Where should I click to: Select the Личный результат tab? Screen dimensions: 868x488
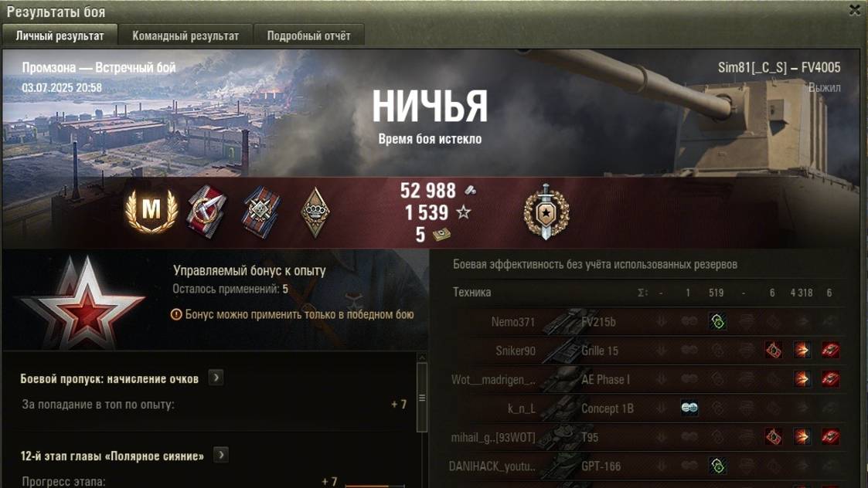pos(60,36)
